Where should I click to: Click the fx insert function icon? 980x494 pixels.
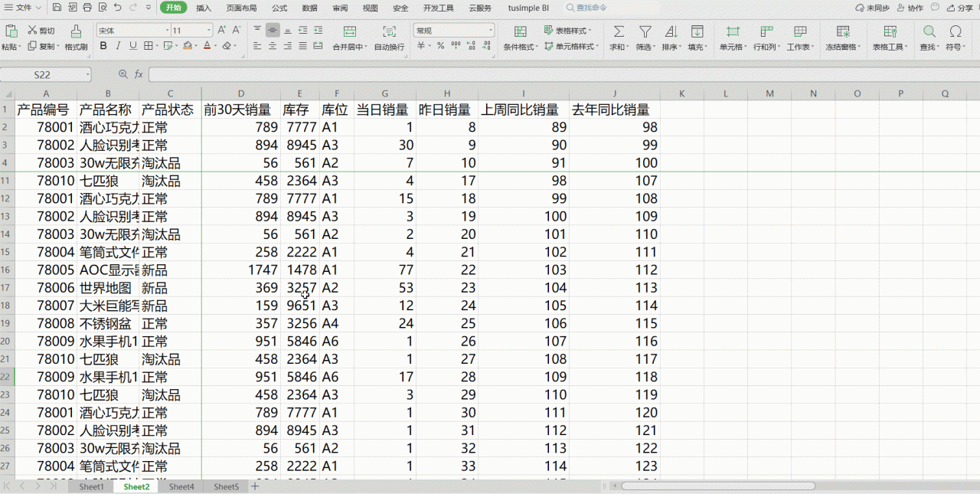[139, 74]
